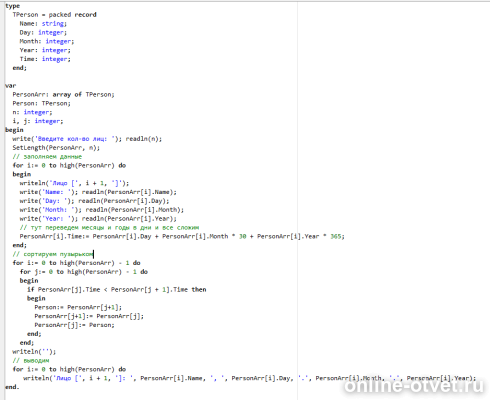Click the 'Time: integer;' field line

coord(45,59)
